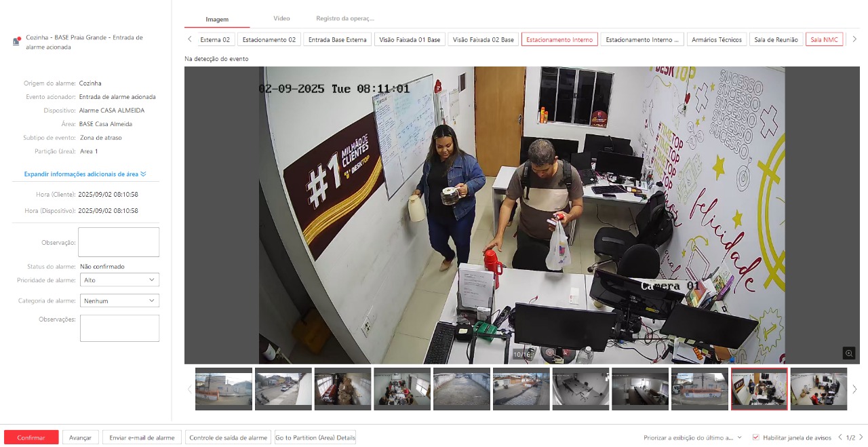This screenshot has width=868, height=447.
Task: Click Enviar e-mail de alarme button
Action: click(x=142, y=438)
